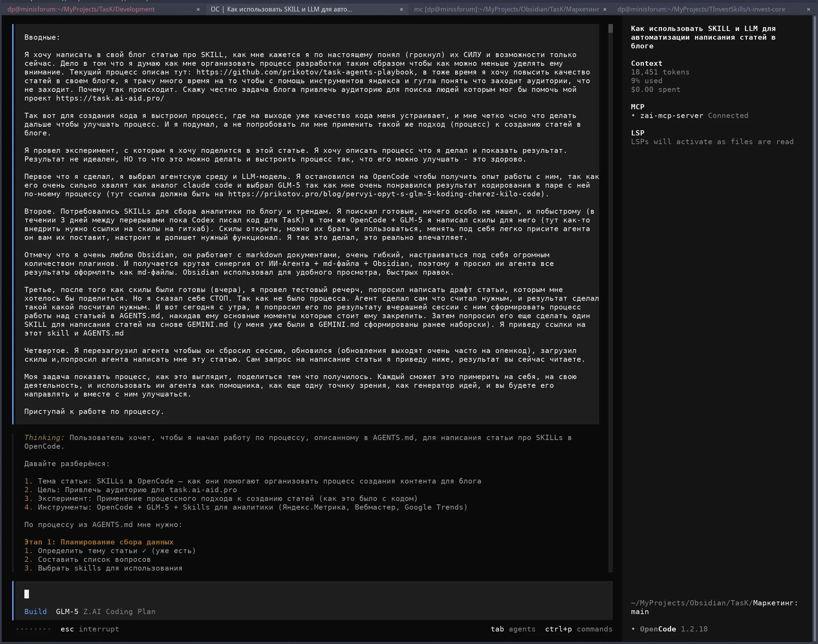Screen dimensions: 818x644
Task: Switch to mc Obsidian Маркетинг tab
Action: 506,9
